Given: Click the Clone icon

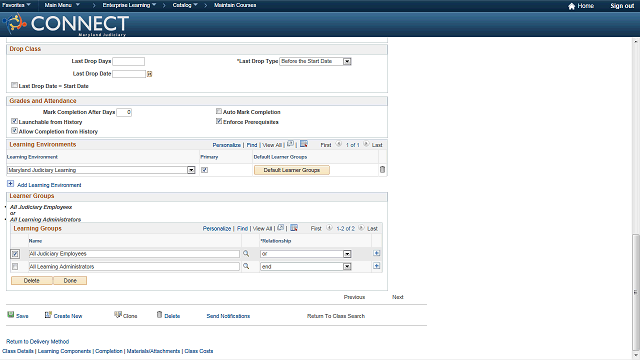Looking at the screenshot, I should pos(118,315).
